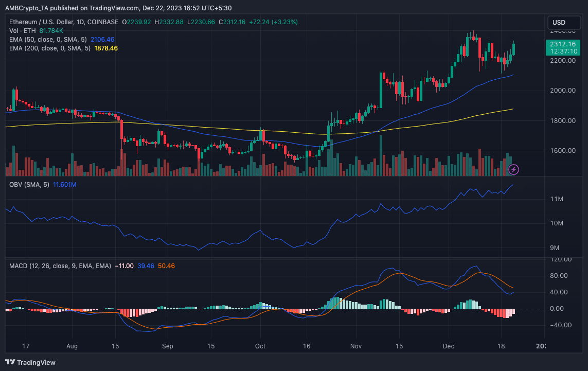Screen dimensions: 588x371
Task: Click the green 2312.16 last-price tag
Action: coord(564,45)
